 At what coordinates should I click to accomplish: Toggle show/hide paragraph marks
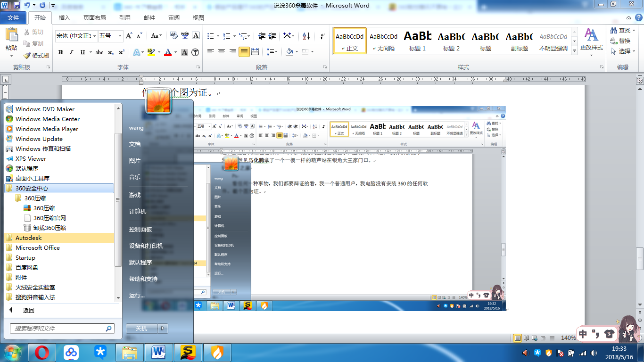click(322, 36)
